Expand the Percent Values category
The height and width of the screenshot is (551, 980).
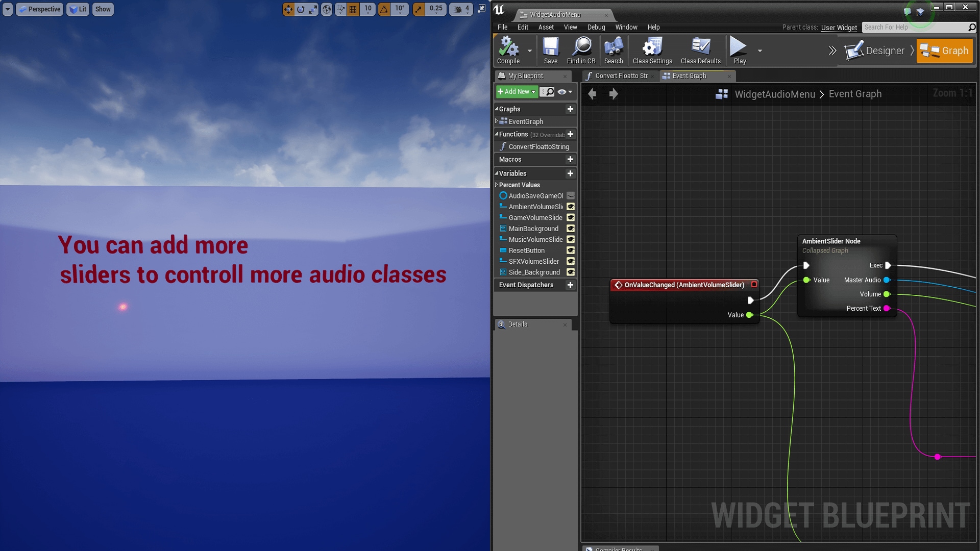point(496,185)
